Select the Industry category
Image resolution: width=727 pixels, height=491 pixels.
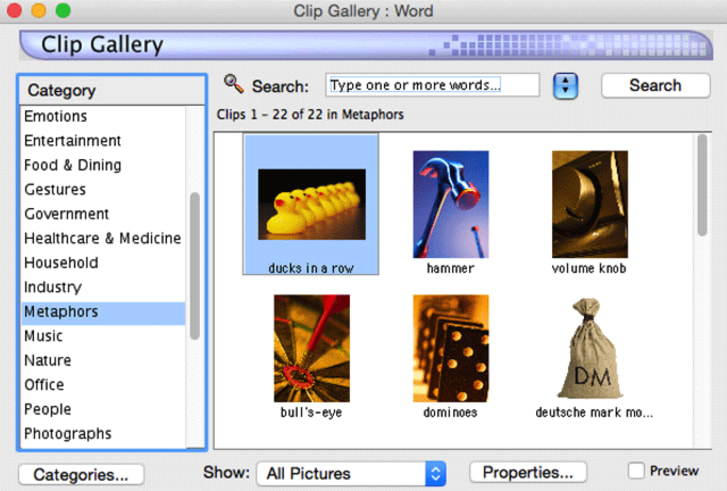click(x=103, y=287)
